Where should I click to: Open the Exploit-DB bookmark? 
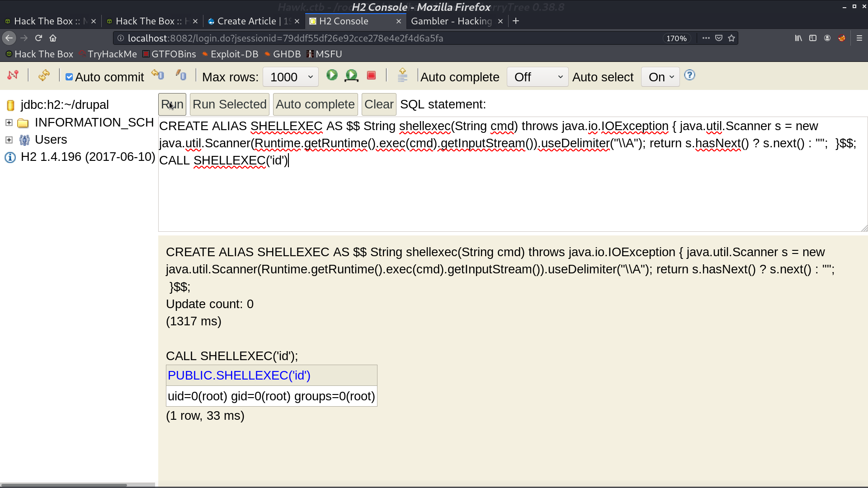[230, 54]
